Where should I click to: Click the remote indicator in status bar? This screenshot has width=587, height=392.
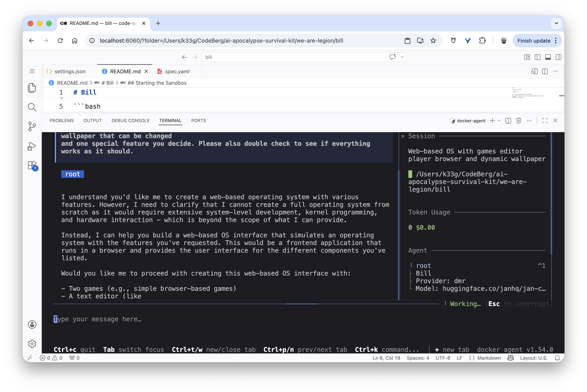[x=30, y=358]
